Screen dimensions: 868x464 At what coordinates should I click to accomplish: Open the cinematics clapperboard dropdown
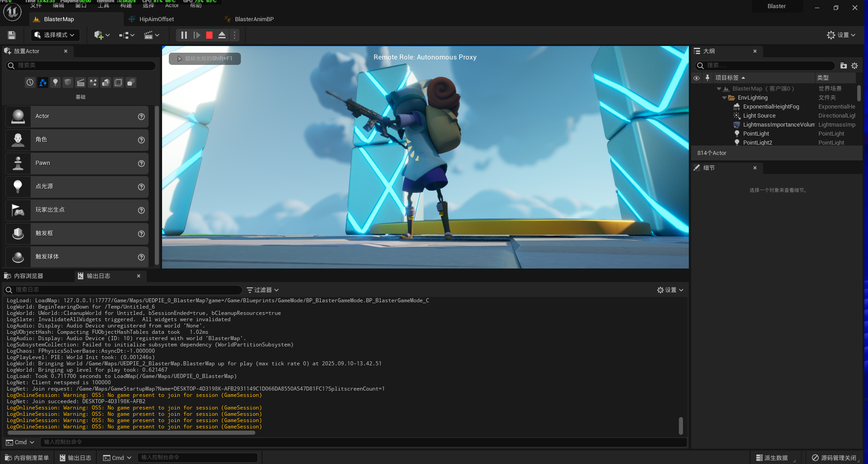(x=152, y=35)
